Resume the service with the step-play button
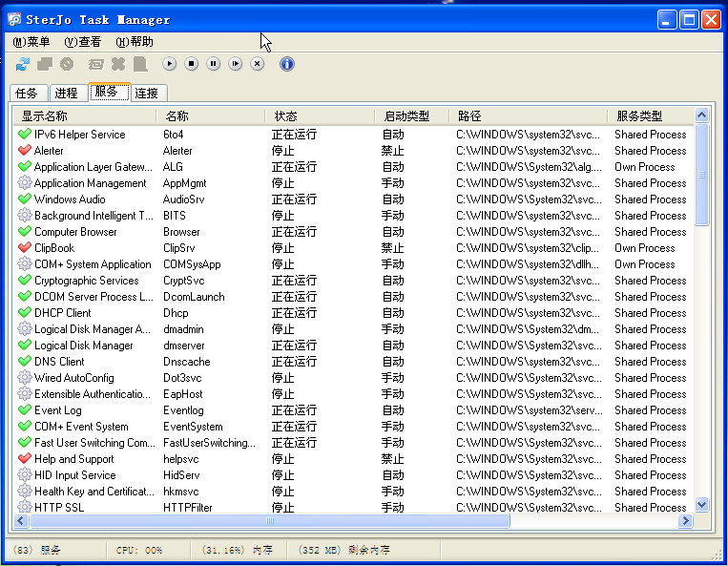The height and width of the screenshot is (566, 728). click(x=236, y=64)
